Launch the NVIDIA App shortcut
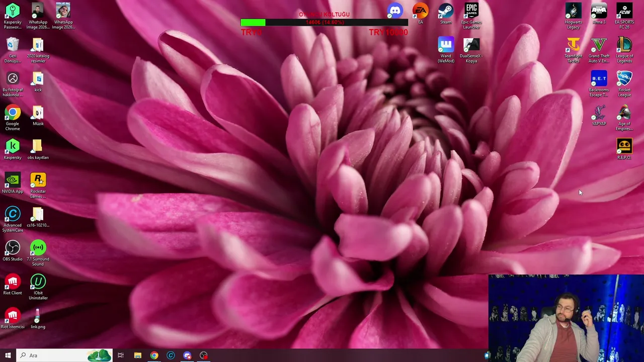Image resolution: width=644 pixels, height=362 pixels. pyautogui.click(x=13, y=183)
